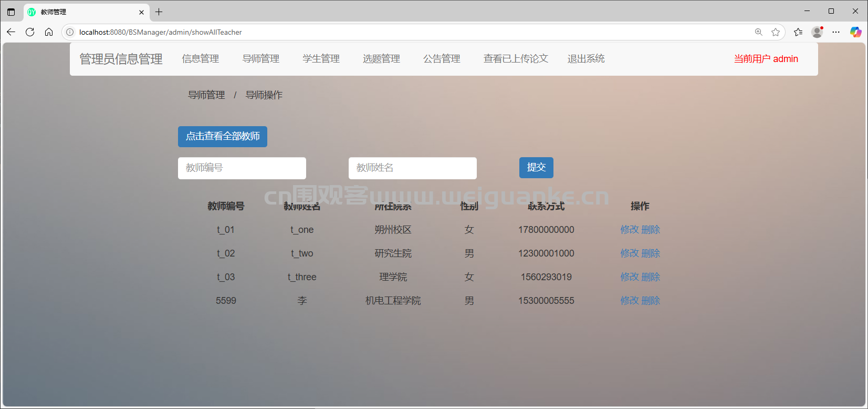Screen dimensions: 868x409
Task: Select phone number 17800000000
Action: click(546, 230)
